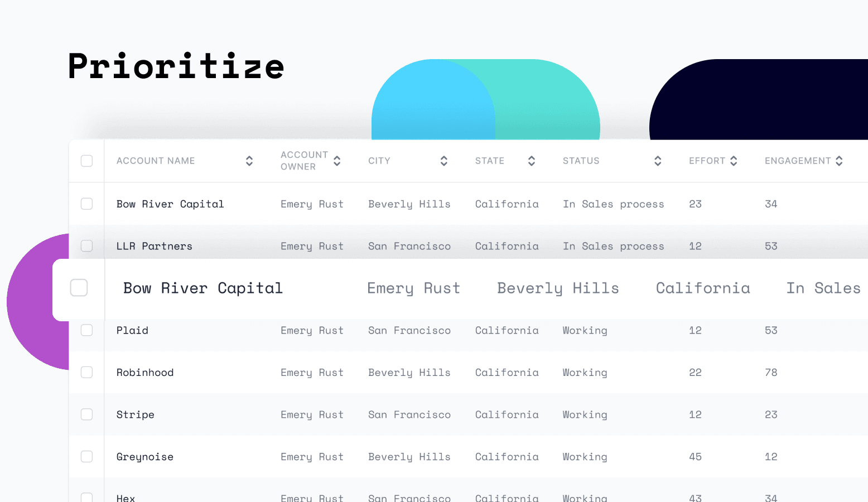
Task: Click Robinhood engagement value 78
Action: [x=771, y=372]
